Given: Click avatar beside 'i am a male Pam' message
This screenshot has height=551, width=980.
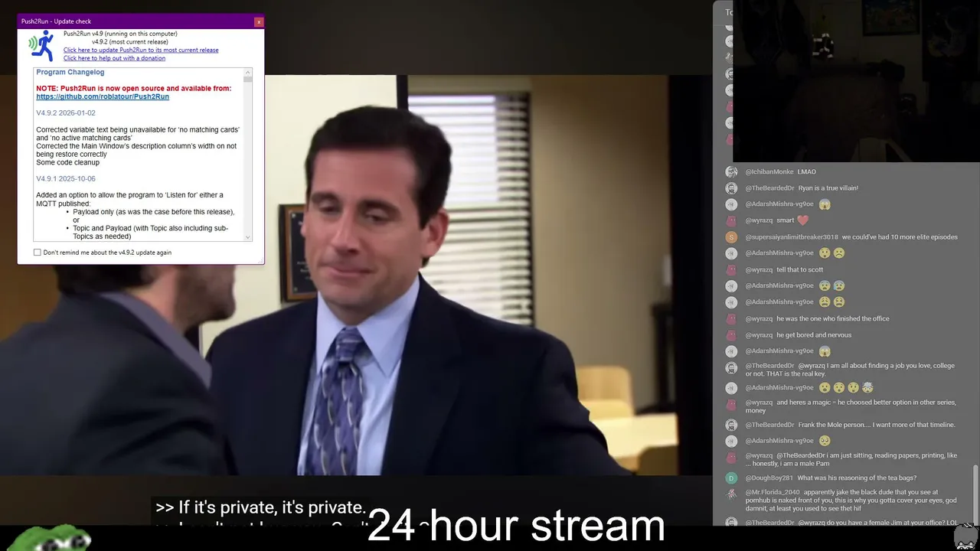Looking at the screenshot, I should point(731,457).
